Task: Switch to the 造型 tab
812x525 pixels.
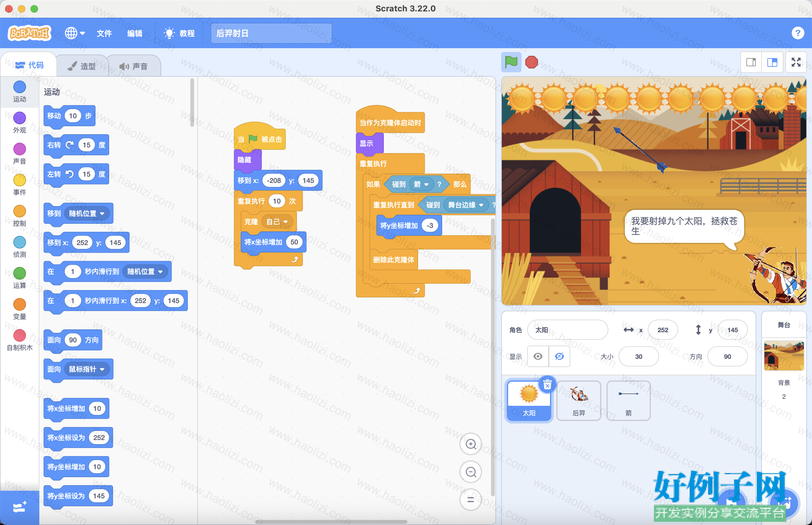Action: [82, 66]
